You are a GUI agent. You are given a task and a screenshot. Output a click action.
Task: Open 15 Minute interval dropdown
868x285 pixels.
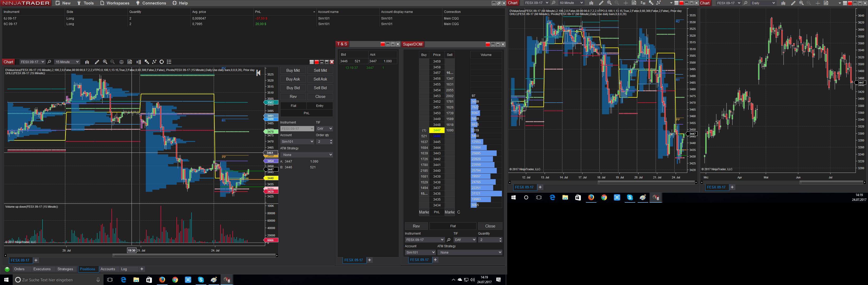pos(67,62)
